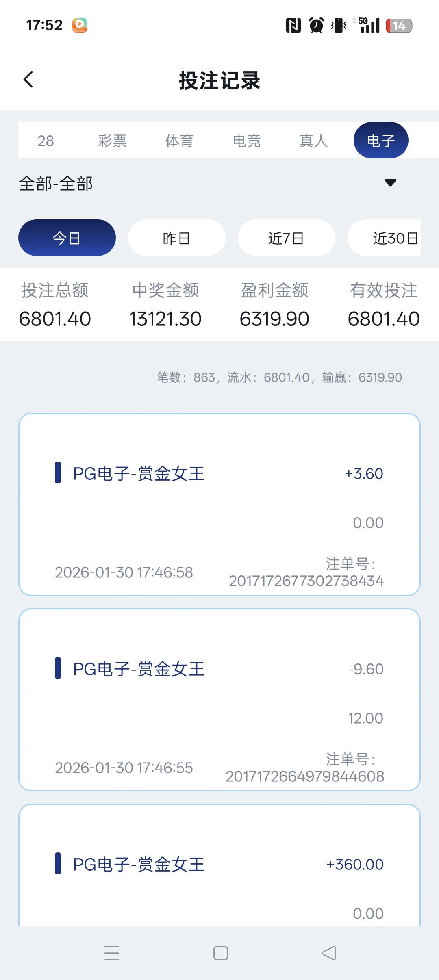Open the -9.60 赏金女王 bet record
Screen dimensions: 439x980
tap(219, 700)
